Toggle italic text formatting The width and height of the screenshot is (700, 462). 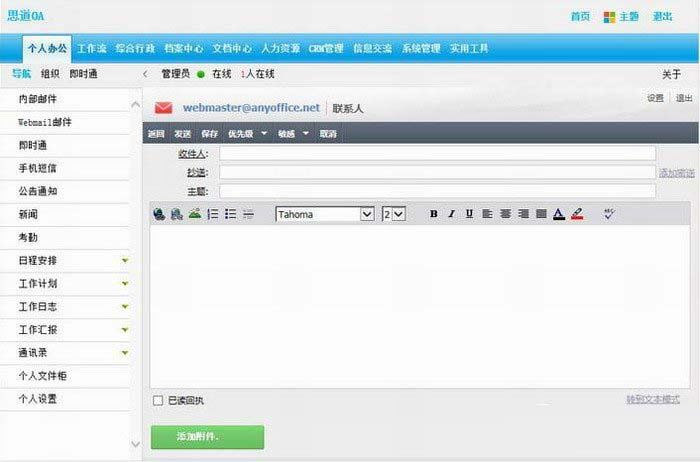451,214
